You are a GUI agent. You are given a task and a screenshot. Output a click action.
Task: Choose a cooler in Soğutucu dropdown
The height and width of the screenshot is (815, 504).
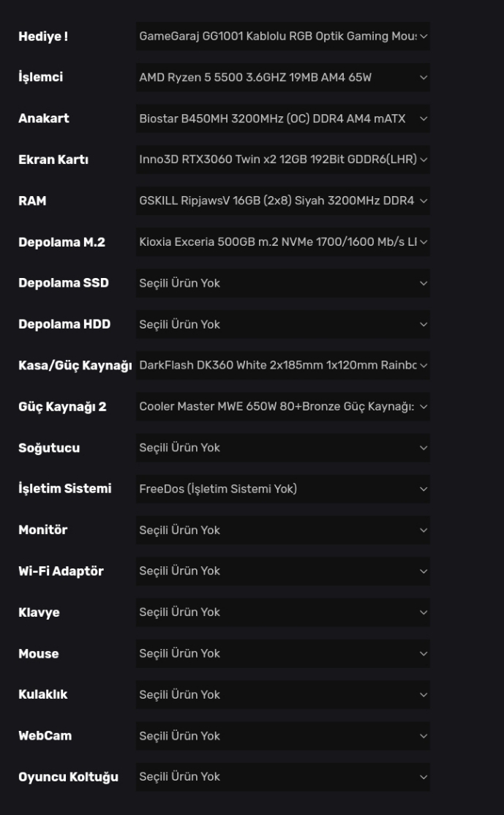[282, 448]
